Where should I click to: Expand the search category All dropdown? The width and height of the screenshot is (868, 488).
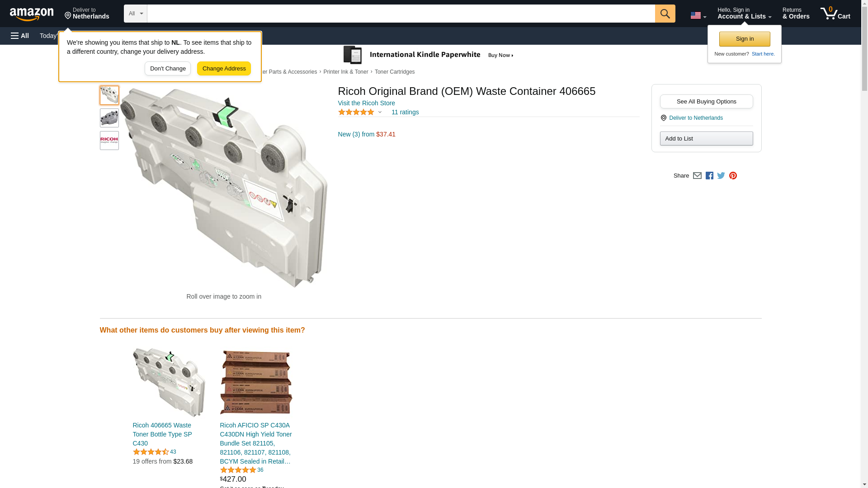click(x=136, y=14)
